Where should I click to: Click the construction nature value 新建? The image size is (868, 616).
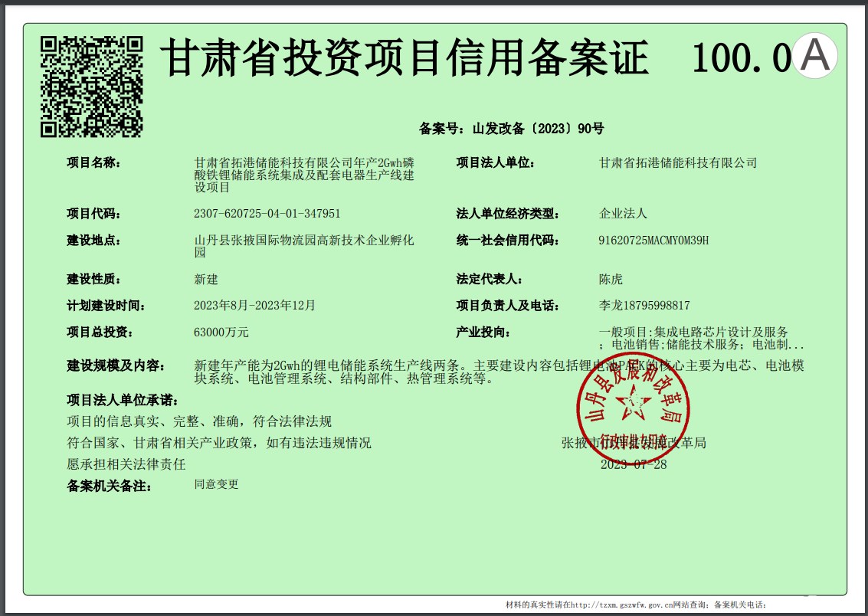[x=206, y=280]
